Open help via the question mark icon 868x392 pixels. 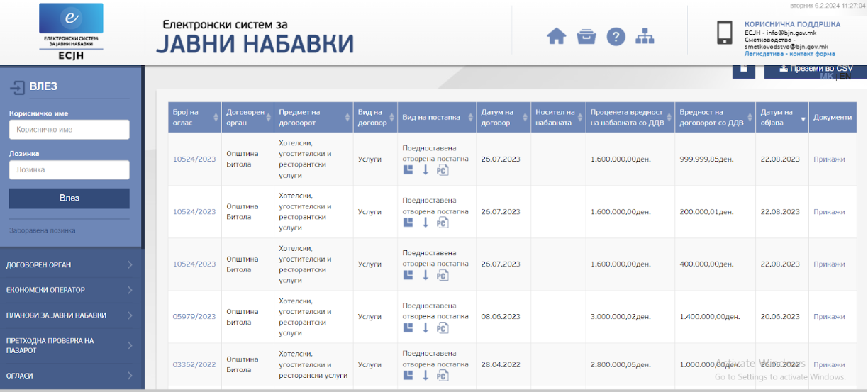[x=616, y=37]
